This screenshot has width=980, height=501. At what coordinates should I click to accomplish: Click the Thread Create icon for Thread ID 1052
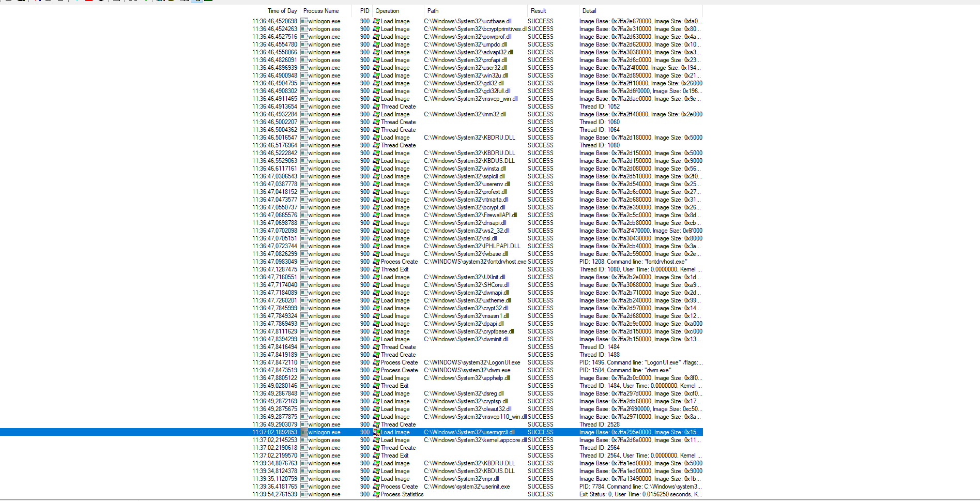click(x=376, y=107)
